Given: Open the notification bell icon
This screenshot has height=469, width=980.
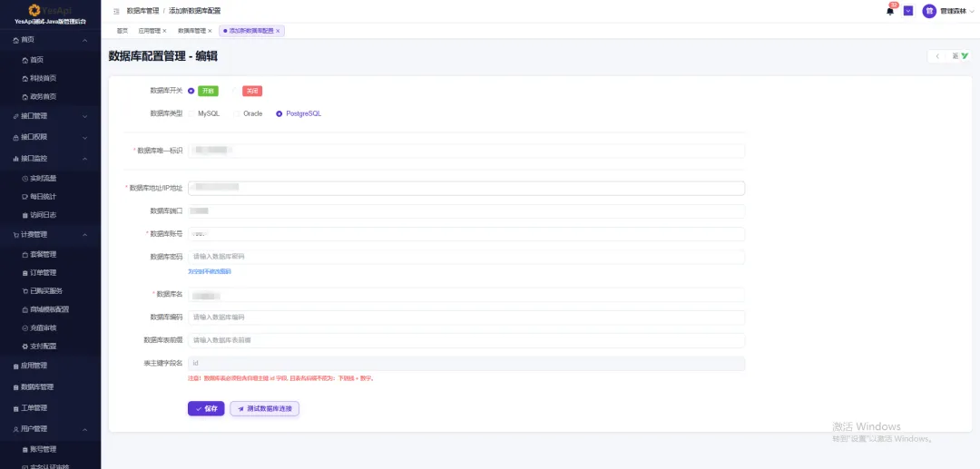Looking at the screenshot, I should click(x=890, y=11).
